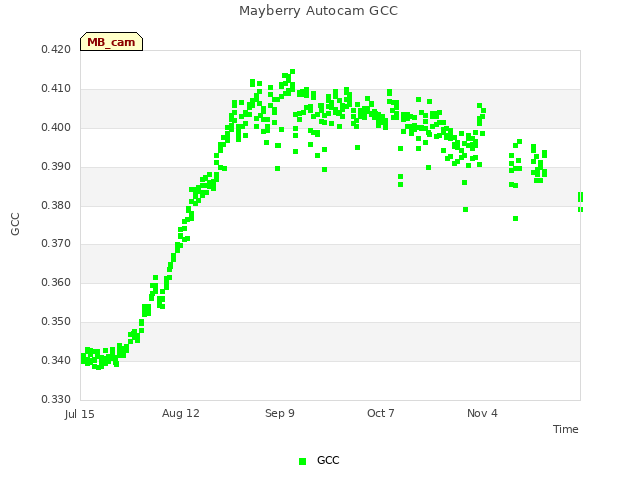Click the 0.380 y-axis tick label
Screen dimensions: 640x480
[x=56, y=205]
